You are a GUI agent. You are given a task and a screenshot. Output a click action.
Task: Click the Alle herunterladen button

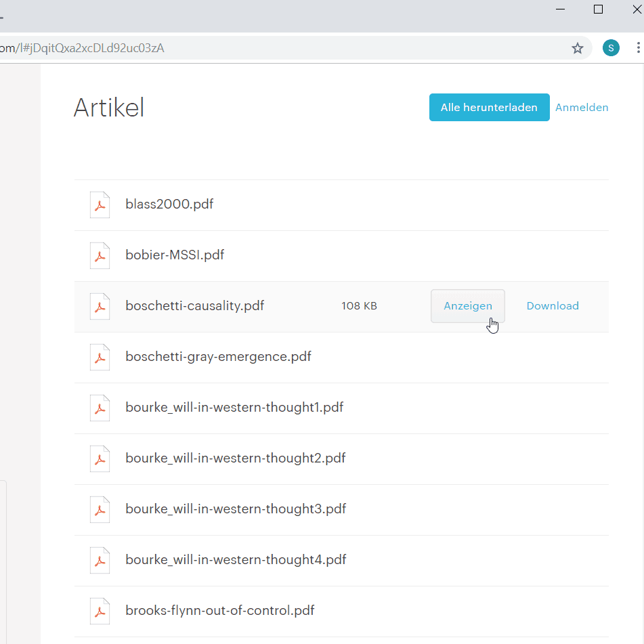(489, 107)
